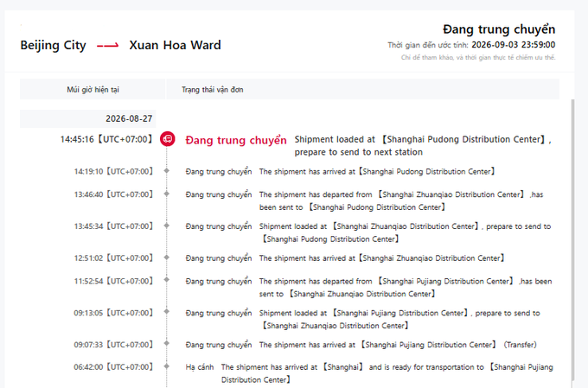Click timestamp '12:51:02【UTC+07:00】'
Viewport: 588px width, 388px height.
(x=114, y=258)
